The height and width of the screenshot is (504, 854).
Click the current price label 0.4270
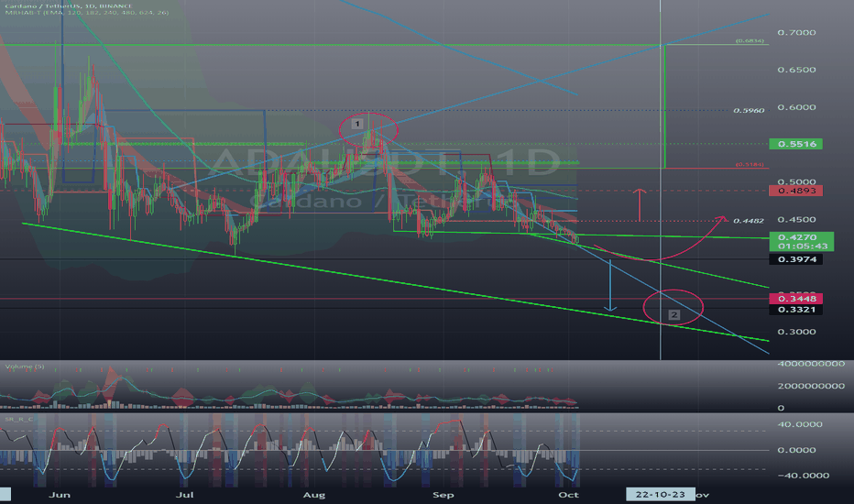coord(798,237)
